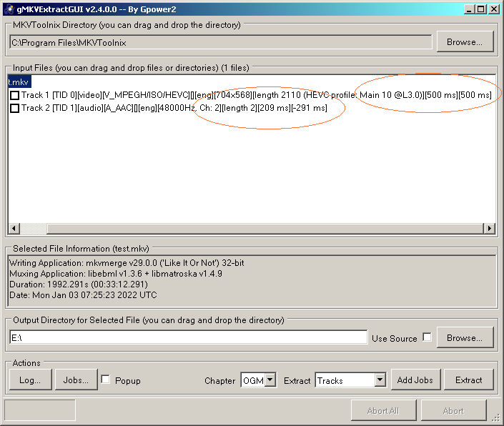Screen dimensions: 504x426
Task: Click the right arrow of the horizontal scrollbar
Action: pos(489,229)
